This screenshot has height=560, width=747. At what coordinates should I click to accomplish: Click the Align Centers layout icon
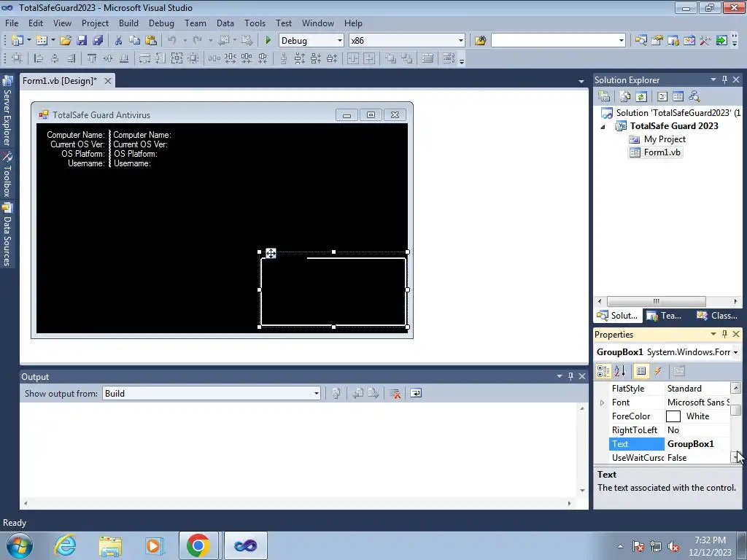pyautogui.click(x=55, y=58)
